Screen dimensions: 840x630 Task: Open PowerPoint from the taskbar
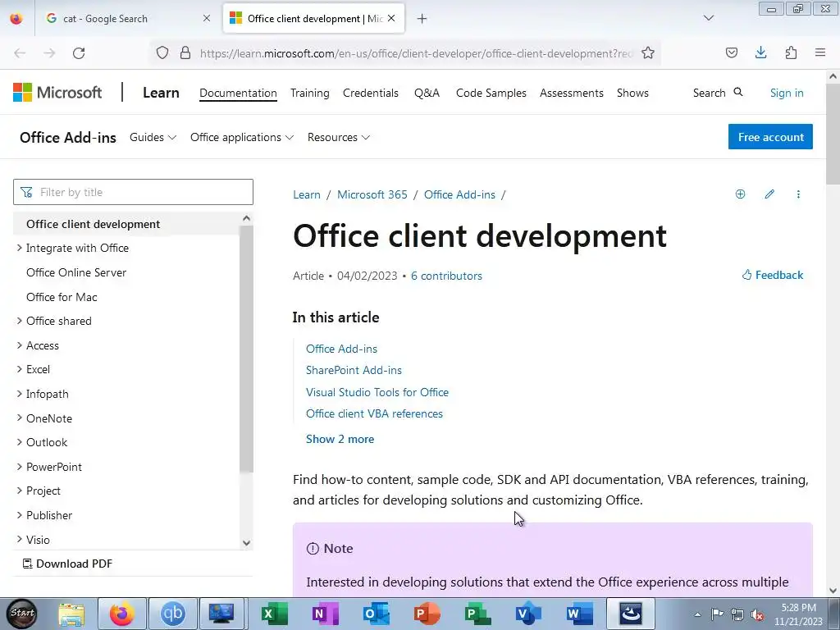tap(427, 614)
